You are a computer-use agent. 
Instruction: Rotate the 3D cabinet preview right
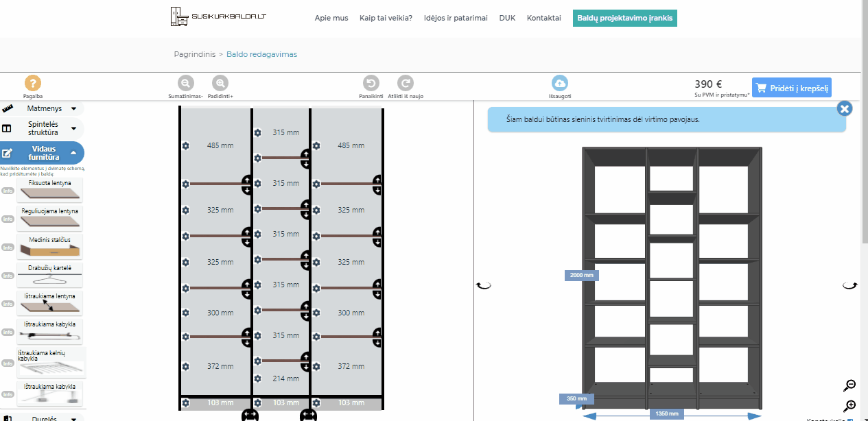pos(849,285)
